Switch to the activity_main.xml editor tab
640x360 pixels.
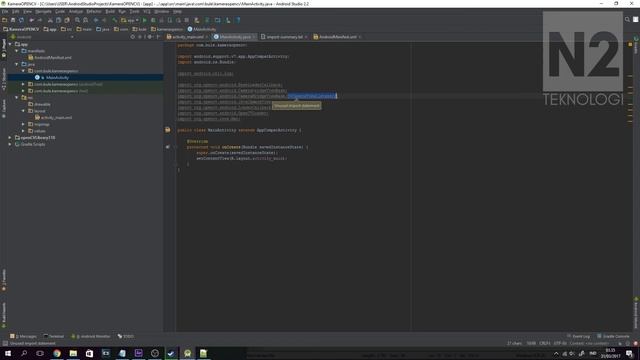188,37
